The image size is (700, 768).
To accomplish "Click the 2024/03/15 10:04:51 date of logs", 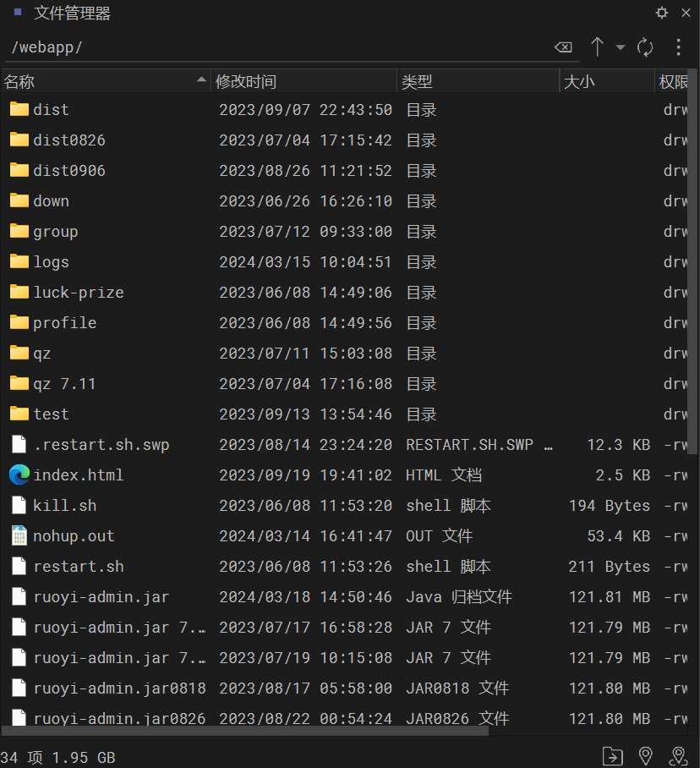I will coord(305,262).
